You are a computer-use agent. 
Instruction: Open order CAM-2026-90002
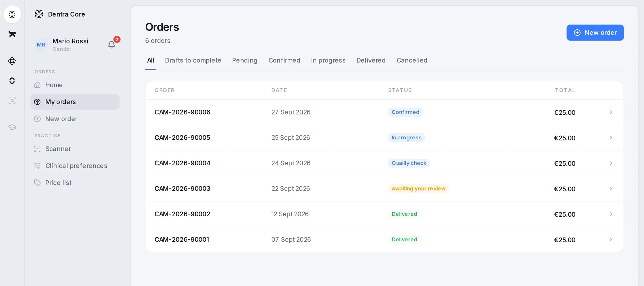click(384, 214)
